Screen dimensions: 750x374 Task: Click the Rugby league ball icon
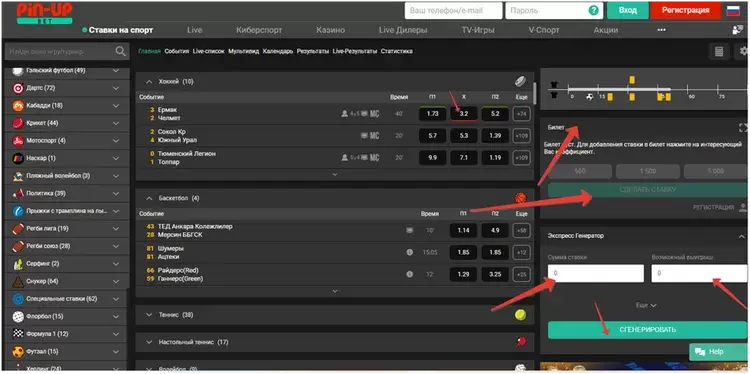point(18,229)
